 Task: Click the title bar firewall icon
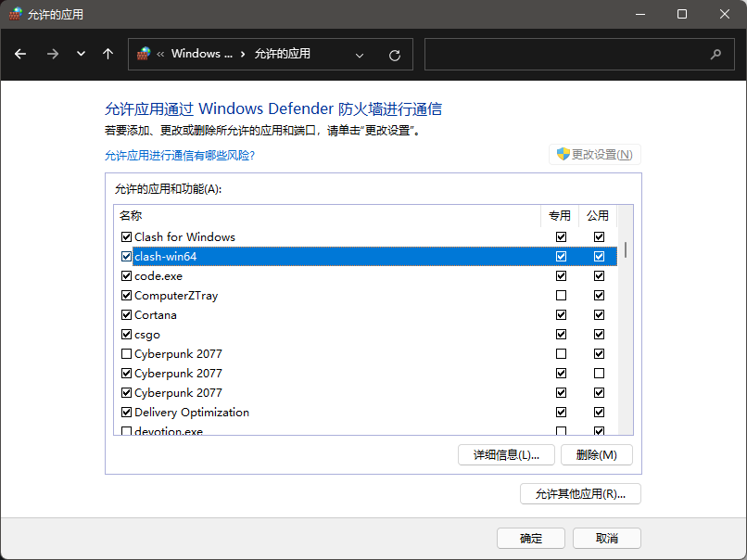[15, 14]
